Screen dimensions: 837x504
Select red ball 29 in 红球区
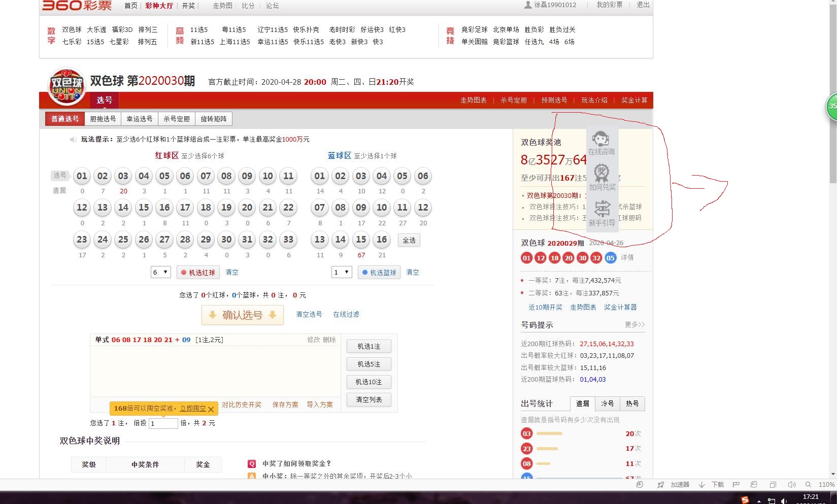206,240
